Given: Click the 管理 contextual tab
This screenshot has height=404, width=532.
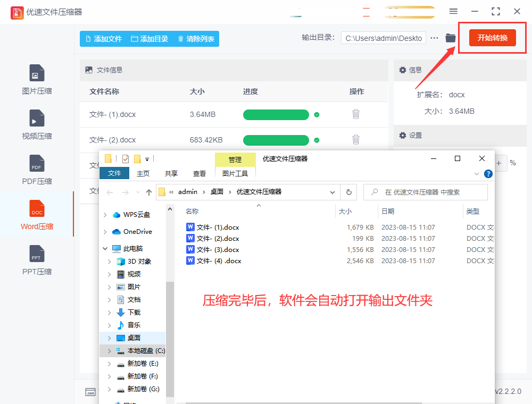Looking at the screenshot, I should [x=235, y=159].
